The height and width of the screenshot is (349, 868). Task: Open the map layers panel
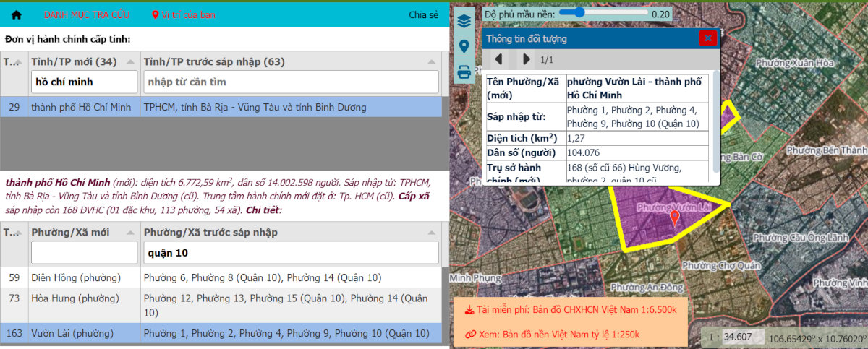click(464, 21)
